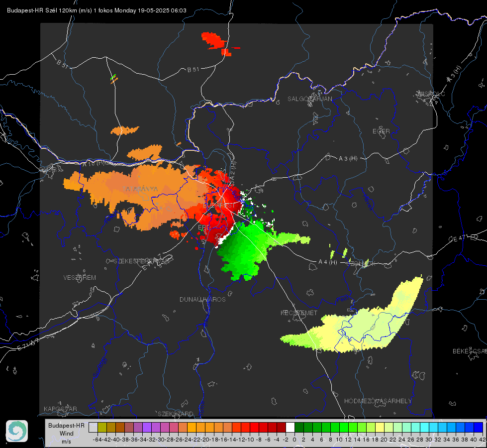This screenshot has width=487, height=448.
Task: Select the KECSKEMET city label
Action: [x=299, y=313]
